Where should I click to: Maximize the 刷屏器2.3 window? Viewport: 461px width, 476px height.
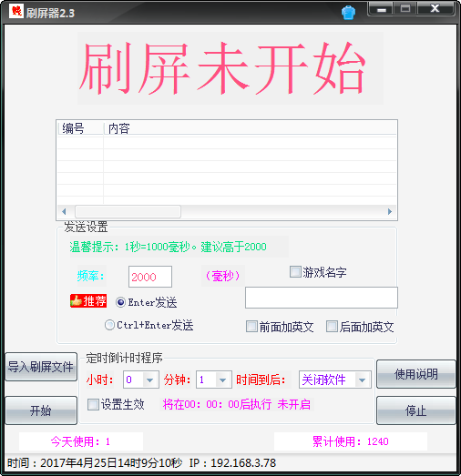tap(405, 9)
